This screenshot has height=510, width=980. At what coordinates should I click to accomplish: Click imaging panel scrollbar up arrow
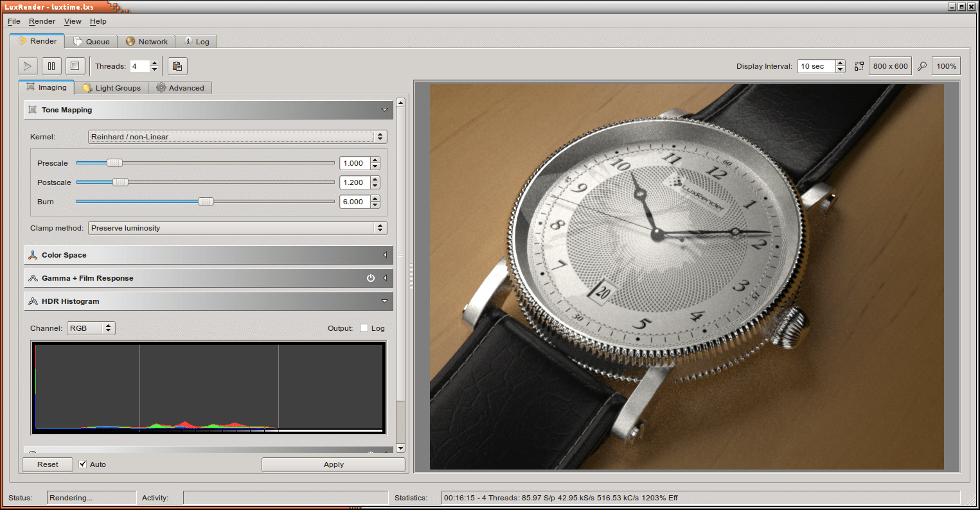[x=400, y=103]
